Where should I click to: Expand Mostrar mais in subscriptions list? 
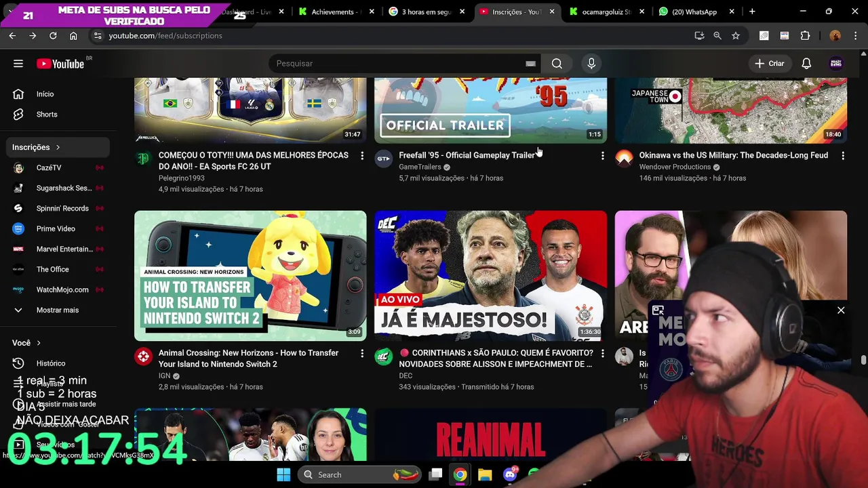(x=58, y=310)
